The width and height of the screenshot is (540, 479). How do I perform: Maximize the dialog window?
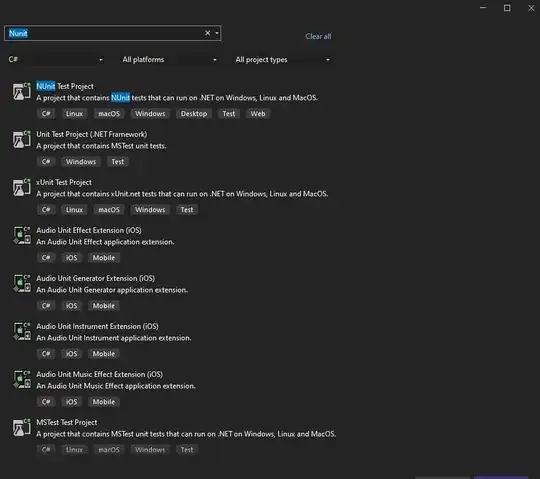(x=507, y=8)
